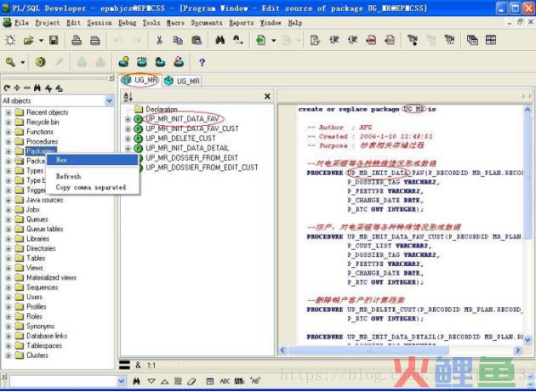Expand the Views folder node
The height and width of the screenshot is (392, 536).
9,268
